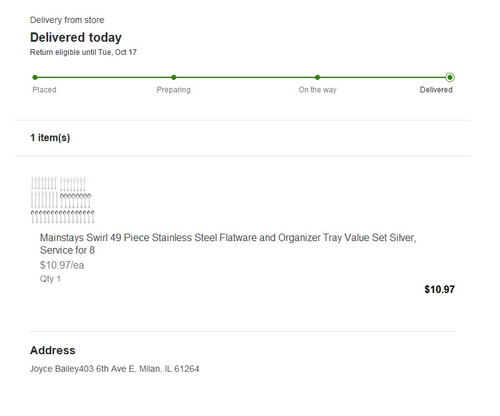Click the Delivered today heading
500x416 pixels.
click(76, 37)
